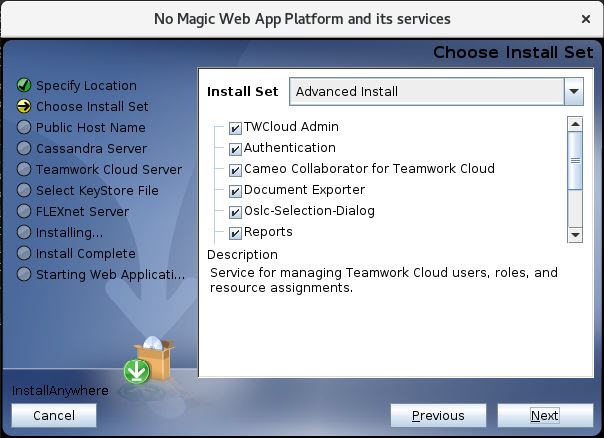Disable the Document Exporter checkbox

pyautogui.click(x=235, y=191)
